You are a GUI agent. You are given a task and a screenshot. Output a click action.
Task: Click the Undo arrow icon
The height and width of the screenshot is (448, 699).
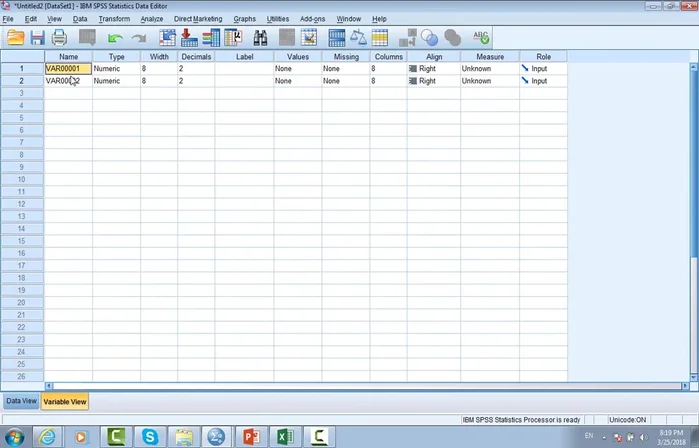[x=115, y=38]
